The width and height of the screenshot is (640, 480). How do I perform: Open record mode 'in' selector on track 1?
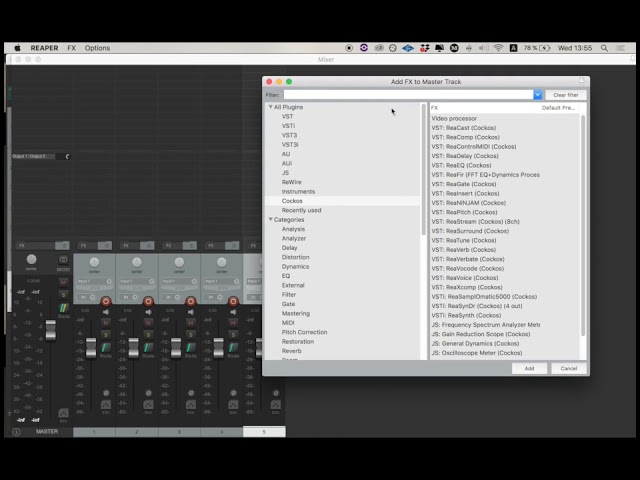click(87, 297)
